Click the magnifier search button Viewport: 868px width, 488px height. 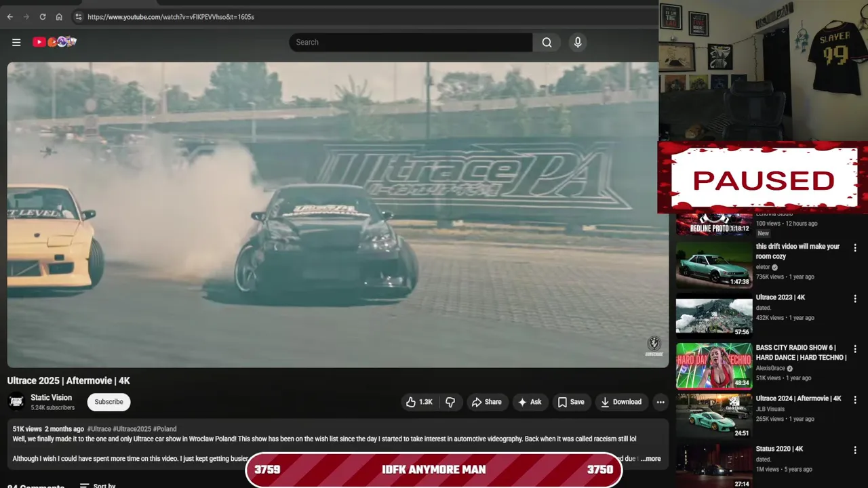[x=547, y=42]
